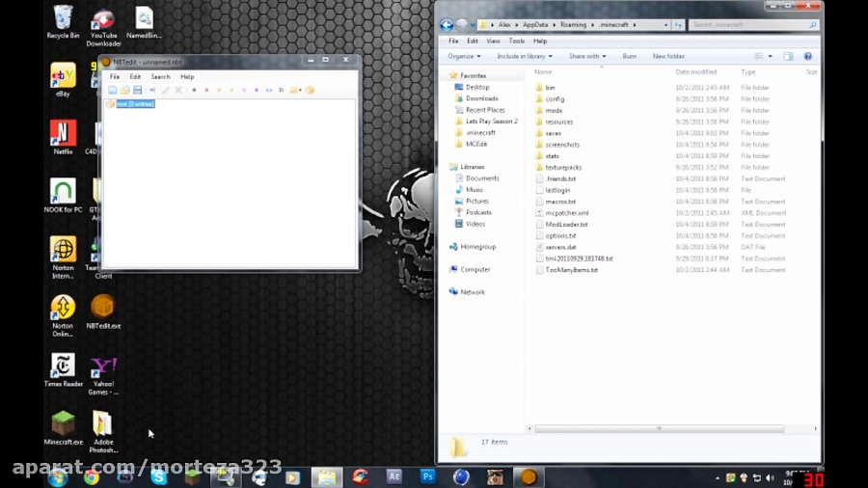Select the root entry in NBTedit tree
The image size is (868, 488).
click(135, 104)
